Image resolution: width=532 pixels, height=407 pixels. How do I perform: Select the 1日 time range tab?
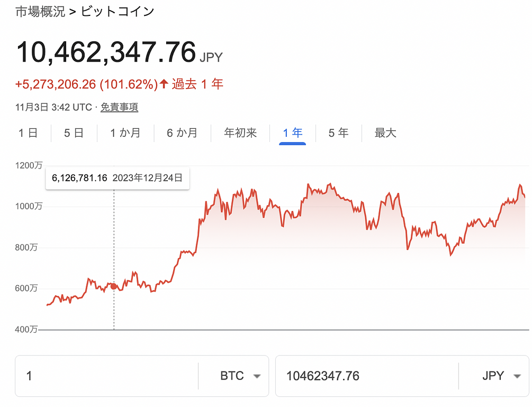coord(28,133)
